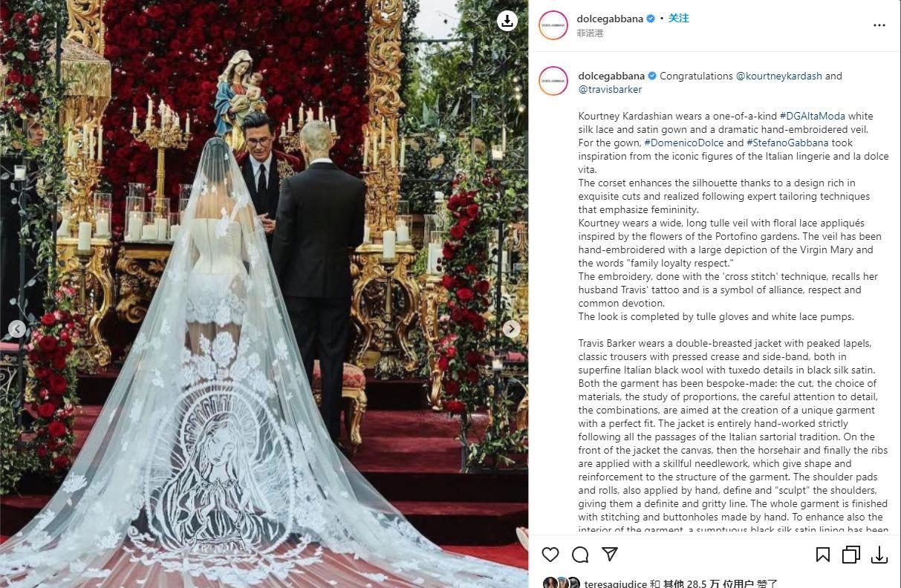Screen dimensions: 901x588
Task: Share the post using the paper plane icon
Action: coord(610,555)
